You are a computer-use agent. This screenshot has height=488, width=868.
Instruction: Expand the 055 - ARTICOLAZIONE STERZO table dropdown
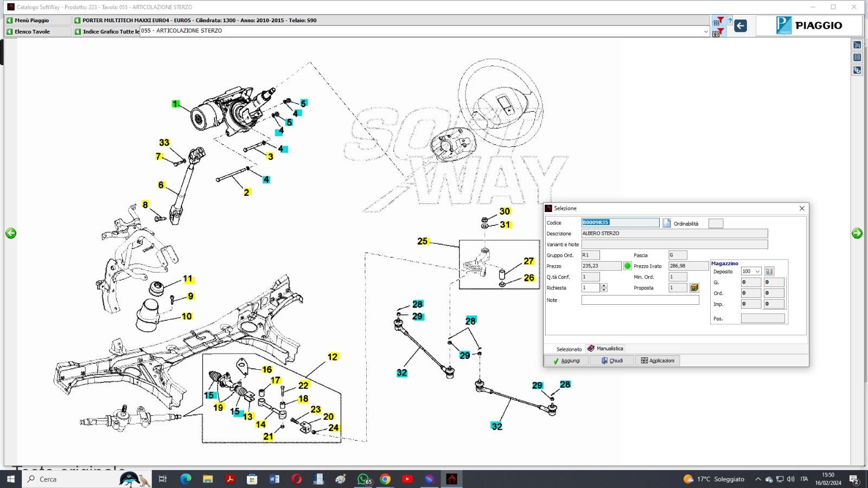705,31
